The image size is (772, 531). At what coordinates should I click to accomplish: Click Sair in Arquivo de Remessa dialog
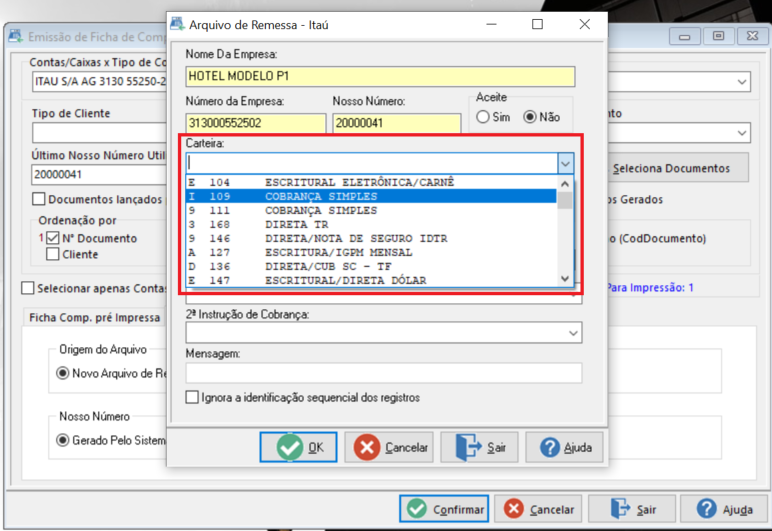tap(479, 447)
